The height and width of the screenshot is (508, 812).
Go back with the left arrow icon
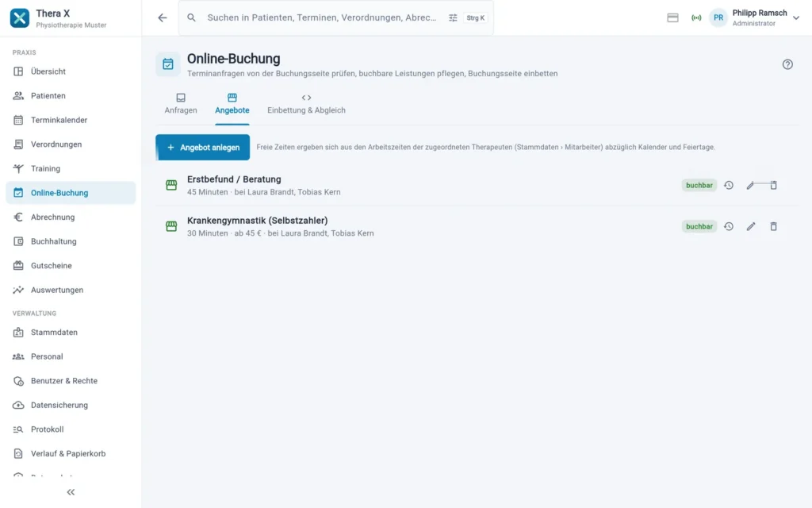pyautogui.click(x=163, y=17)
